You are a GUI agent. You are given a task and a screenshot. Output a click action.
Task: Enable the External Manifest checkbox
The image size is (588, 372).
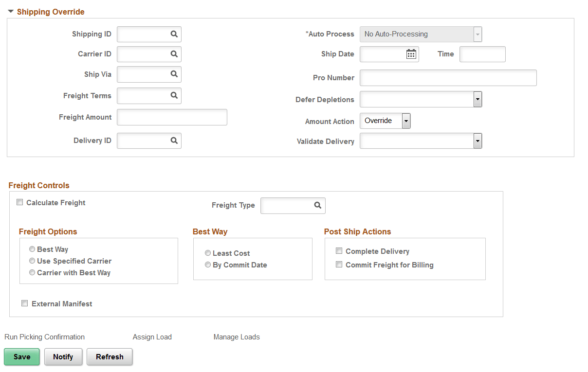[24, 303]
